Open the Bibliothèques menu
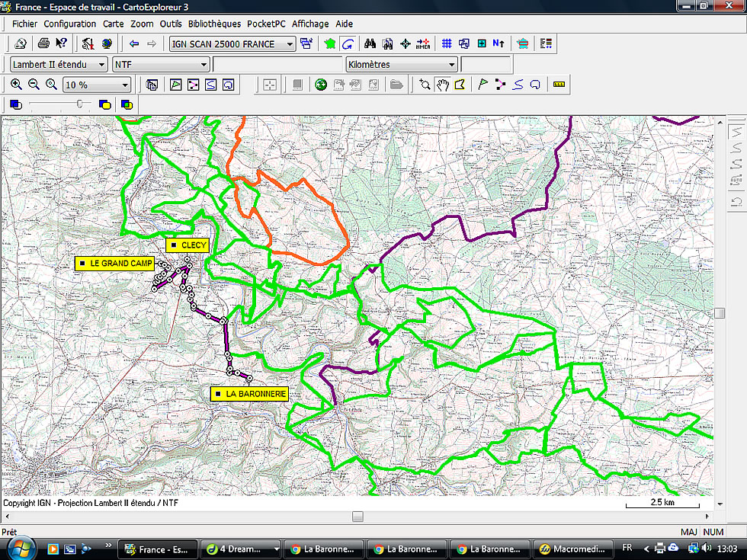The image size is (747, 560). tap(214, 24)
